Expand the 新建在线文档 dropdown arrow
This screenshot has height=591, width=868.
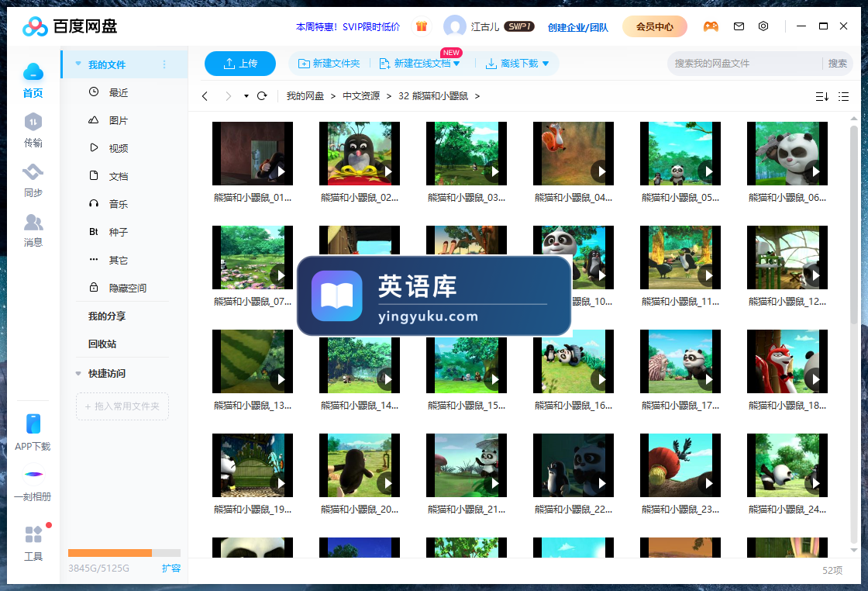456,64
